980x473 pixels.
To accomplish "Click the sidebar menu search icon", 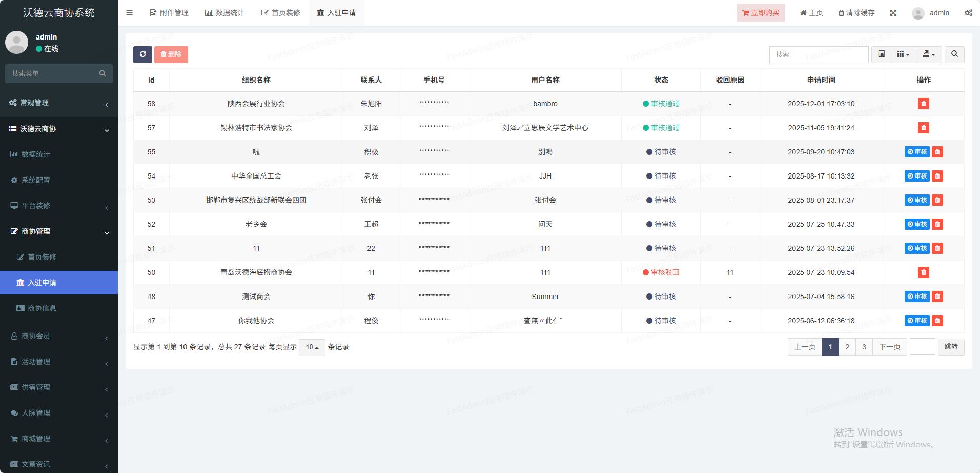I will click(x=103, y=73).
